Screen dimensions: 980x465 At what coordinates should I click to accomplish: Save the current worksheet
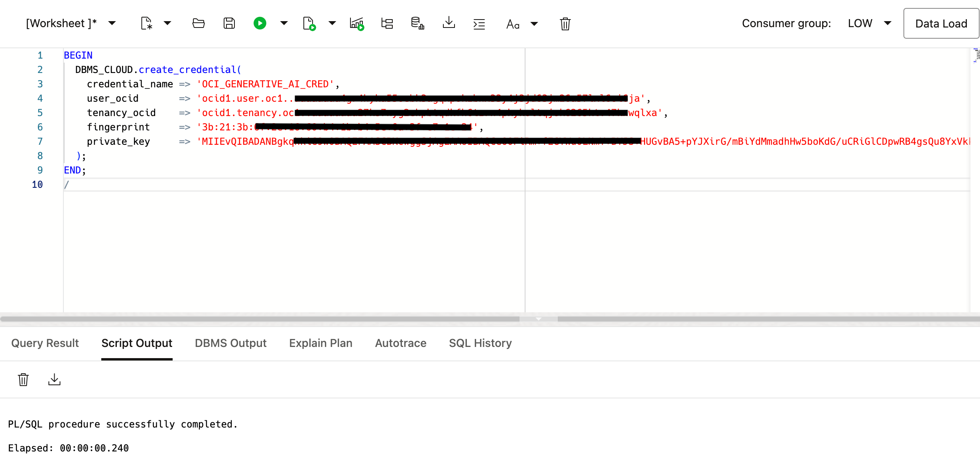(229, 23)
